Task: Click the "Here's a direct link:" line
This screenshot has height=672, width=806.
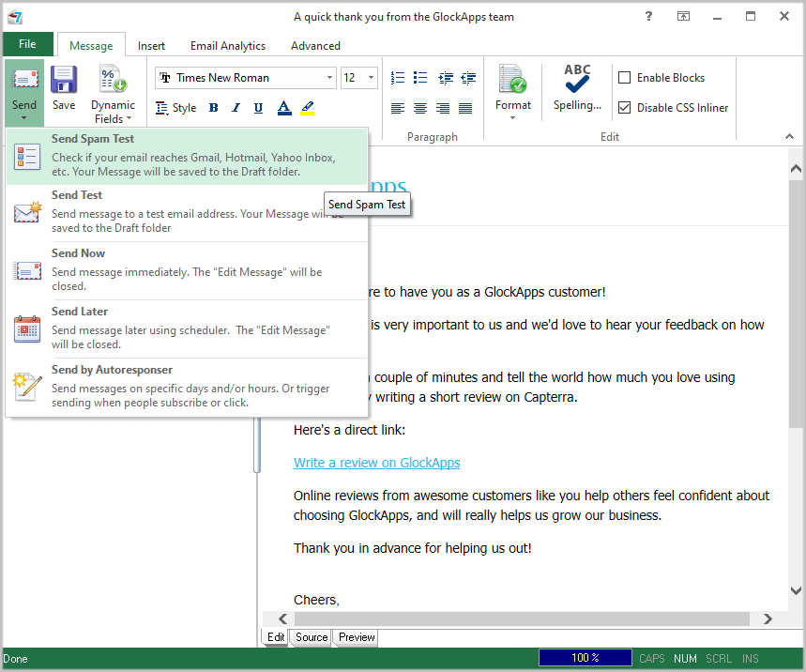Action: coord(350,430)
